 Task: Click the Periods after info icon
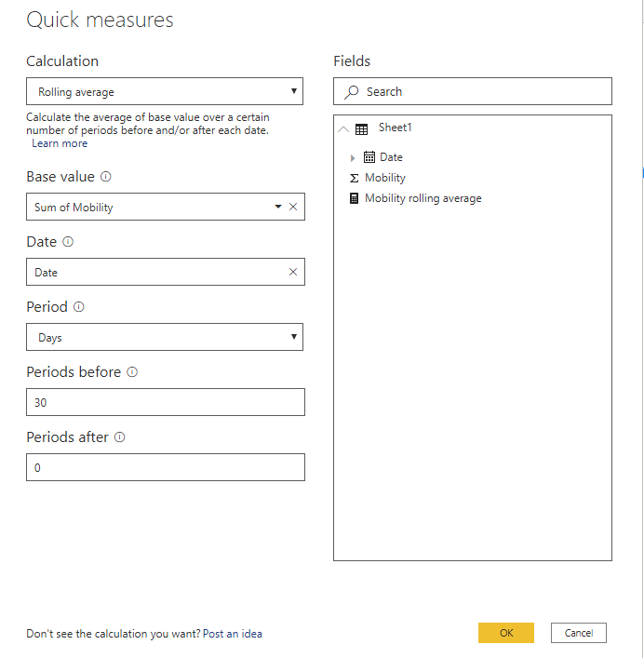[x=119, y=437]
